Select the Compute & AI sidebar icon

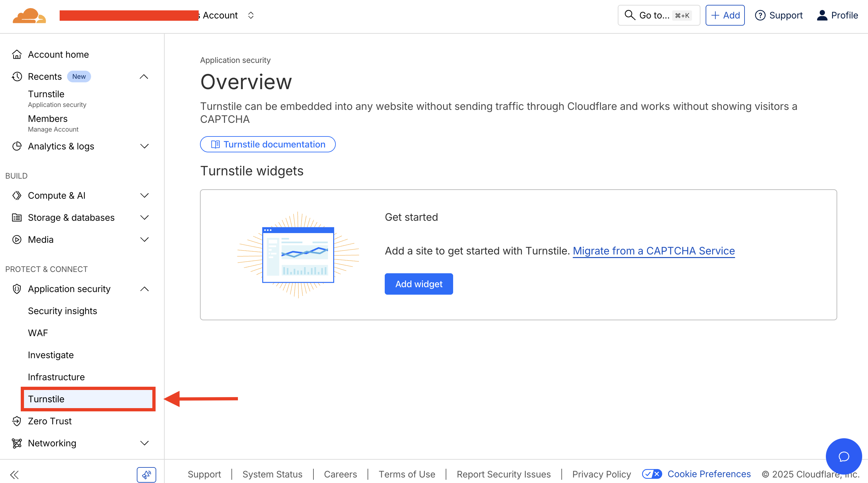pyautogui.click(x=16, y=195)
